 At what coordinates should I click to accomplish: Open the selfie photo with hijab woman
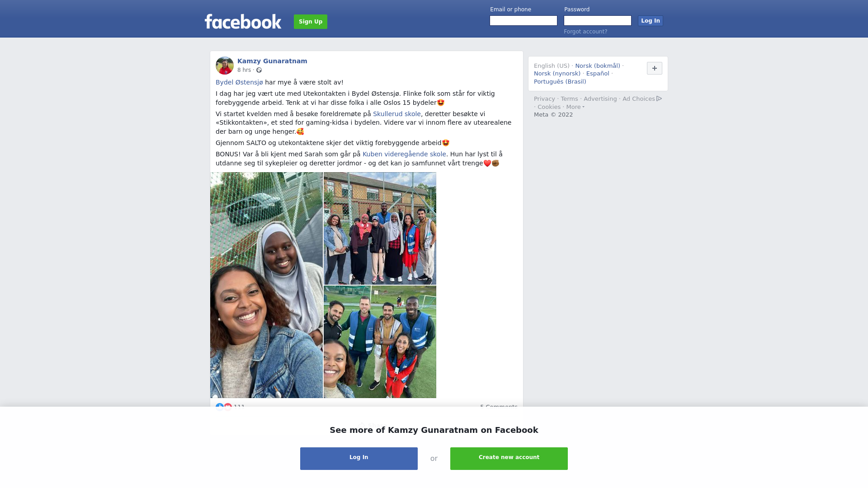(x=266, y=285)
